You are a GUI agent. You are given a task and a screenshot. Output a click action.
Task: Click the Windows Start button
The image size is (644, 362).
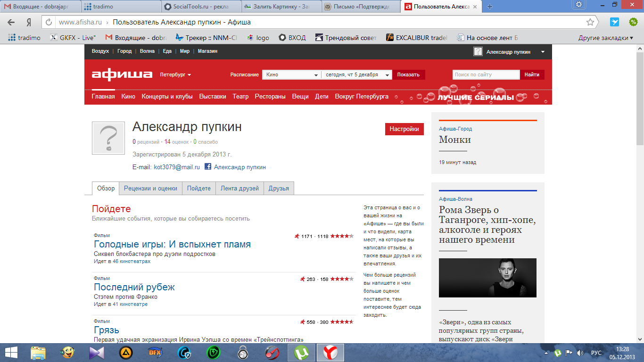coord(11,353)
